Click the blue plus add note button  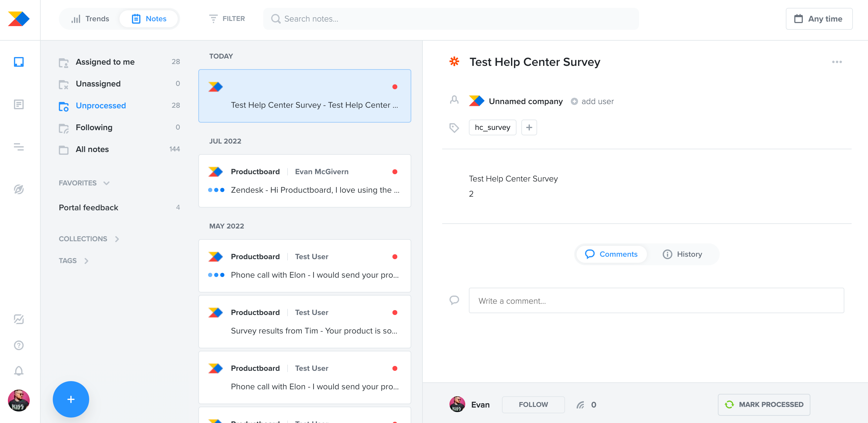point(71,399)
